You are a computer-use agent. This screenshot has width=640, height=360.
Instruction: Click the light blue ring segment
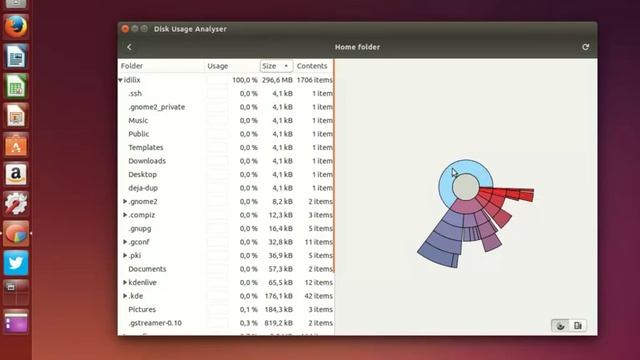[465, 167]
